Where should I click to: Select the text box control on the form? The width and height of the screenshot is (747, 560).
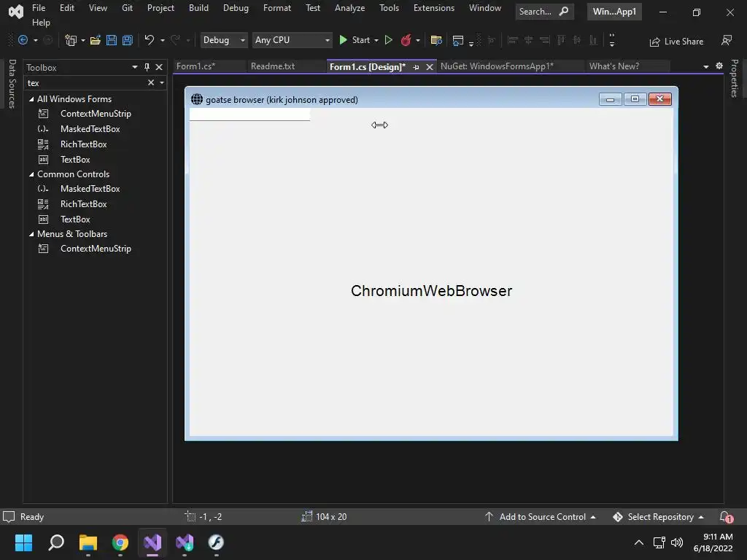click(249, 114)
